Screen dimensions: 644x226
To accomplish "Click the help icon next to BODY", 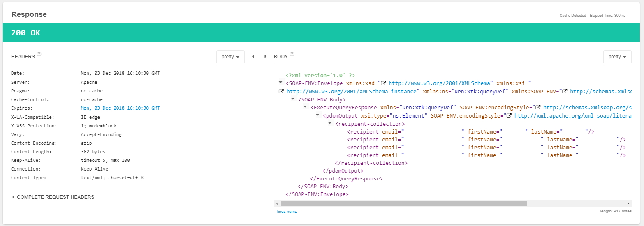I will [x=292, y=54].
